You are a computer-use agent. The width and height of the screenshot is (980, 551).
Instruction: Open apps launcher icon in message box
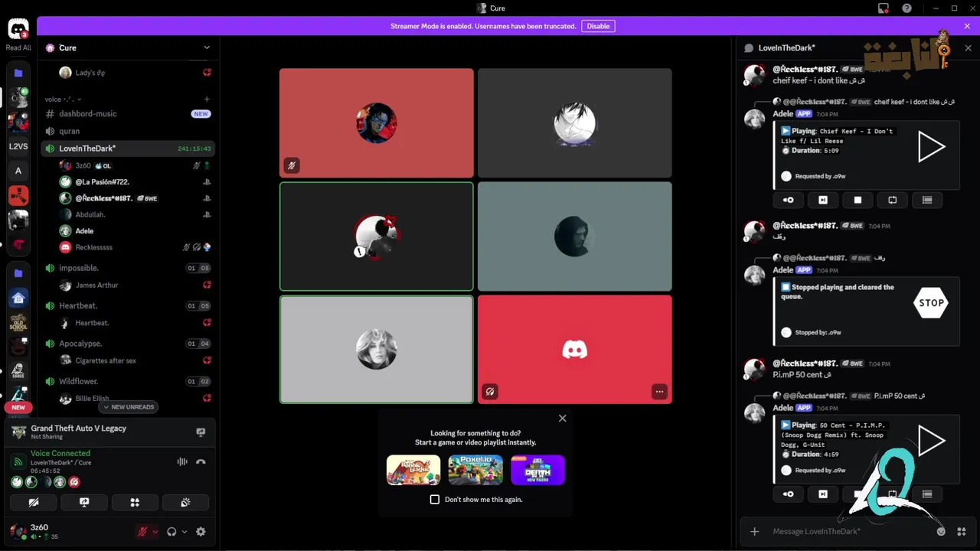pos(962,531)
